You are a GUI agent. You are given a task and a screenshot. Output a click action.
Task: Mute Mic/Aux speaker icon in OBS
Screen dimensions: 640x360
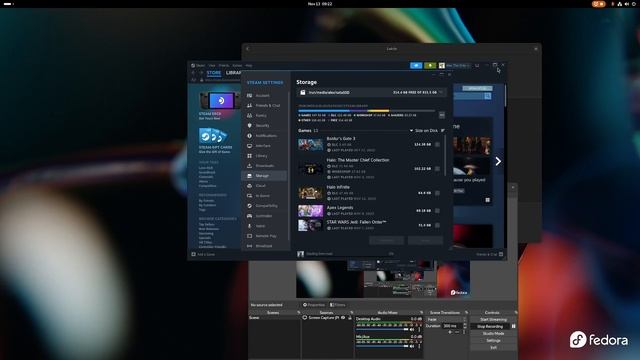412,346
